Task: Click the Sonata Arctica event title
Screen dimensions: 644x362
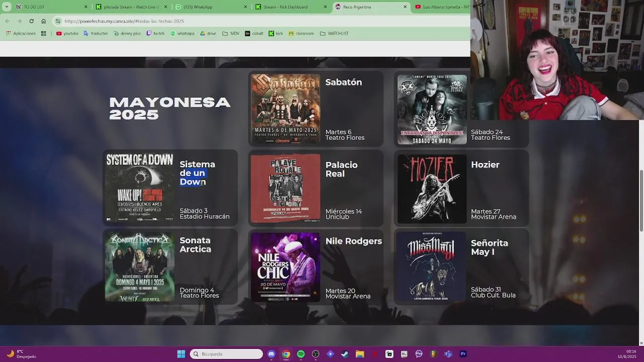Action: (x=195, y=245)
